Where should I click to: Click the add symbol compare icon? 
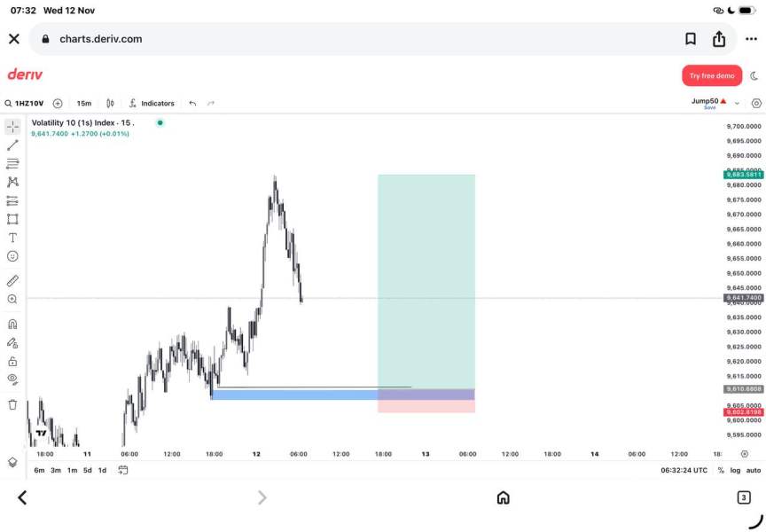(x=58, y=103)
